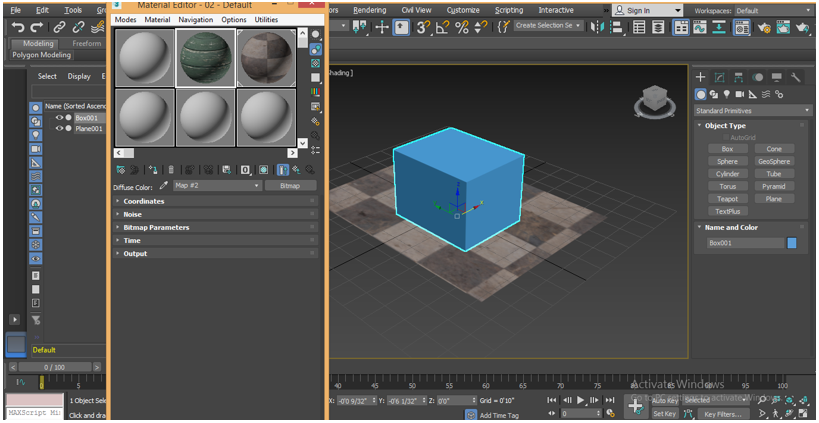Click the Angle Snap toggle icon
This screenshot has width=819, height=423.
442,27
